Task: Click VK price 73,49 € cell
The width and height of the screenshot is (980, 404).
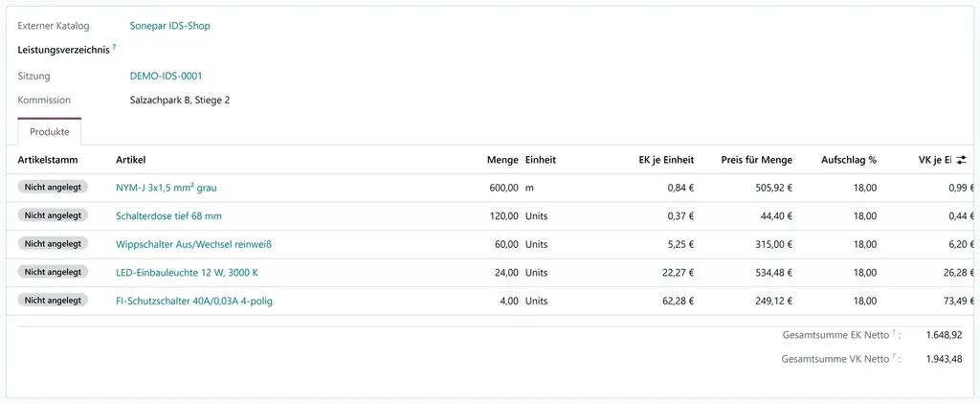Action: point(959,301)
